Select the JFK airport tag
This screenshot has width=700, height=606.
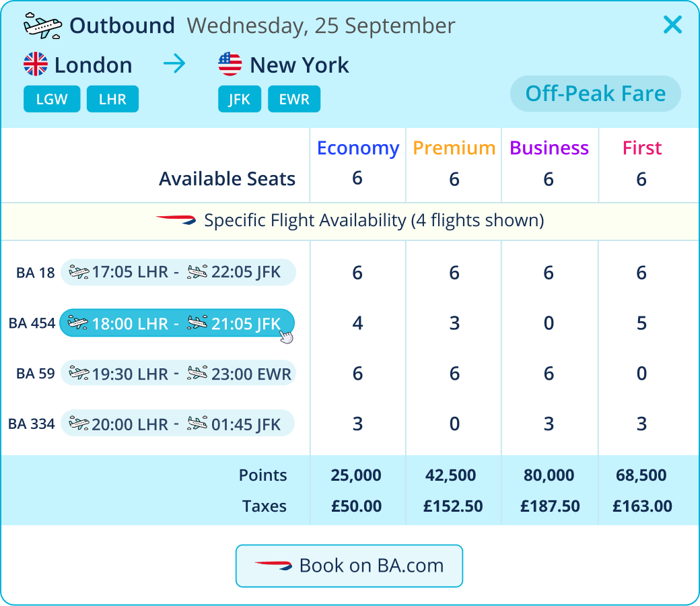[240, 100]
